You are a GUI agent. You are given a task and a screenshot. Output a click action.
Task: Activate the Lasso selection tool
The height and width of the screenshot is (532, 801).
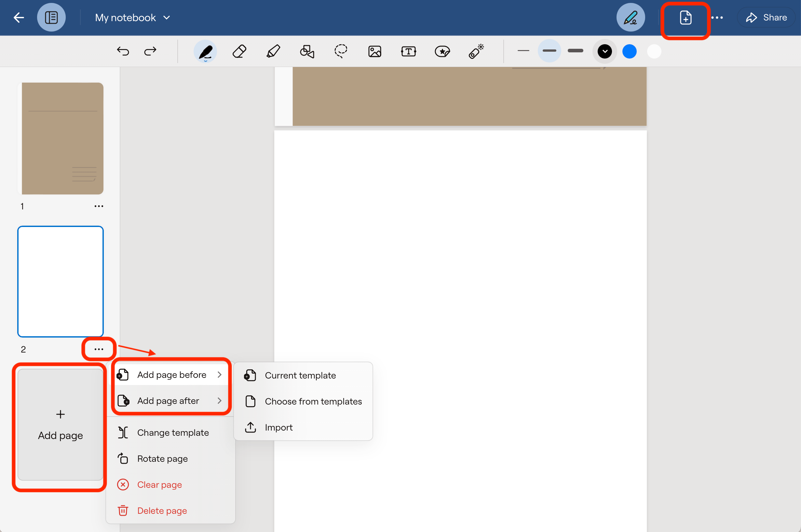341,51
